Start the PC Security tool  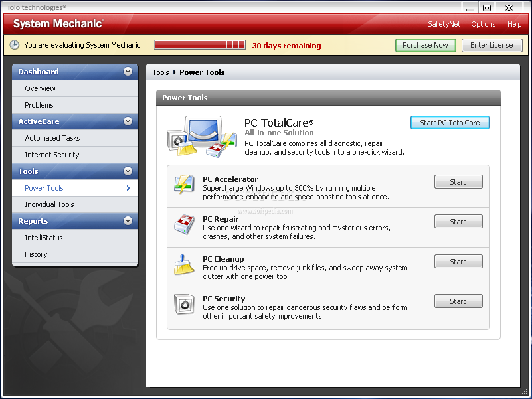coord(458,301)
